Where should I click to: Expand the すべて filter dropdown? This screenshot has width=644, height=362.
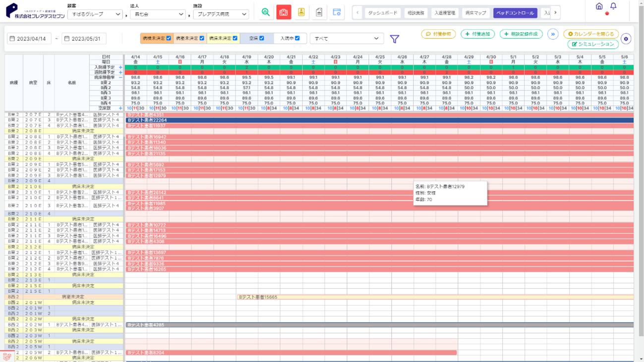tap(347, 39)
